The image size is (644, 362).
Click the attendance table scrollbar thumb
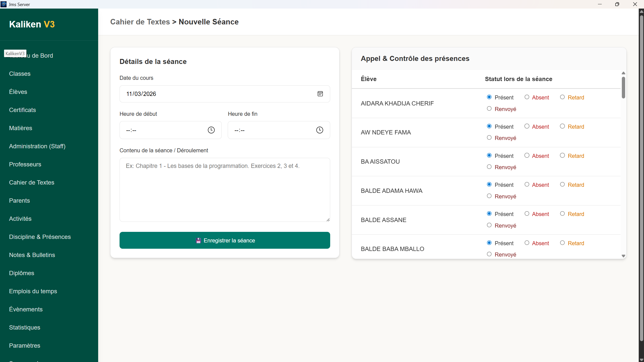click(623, 87)
